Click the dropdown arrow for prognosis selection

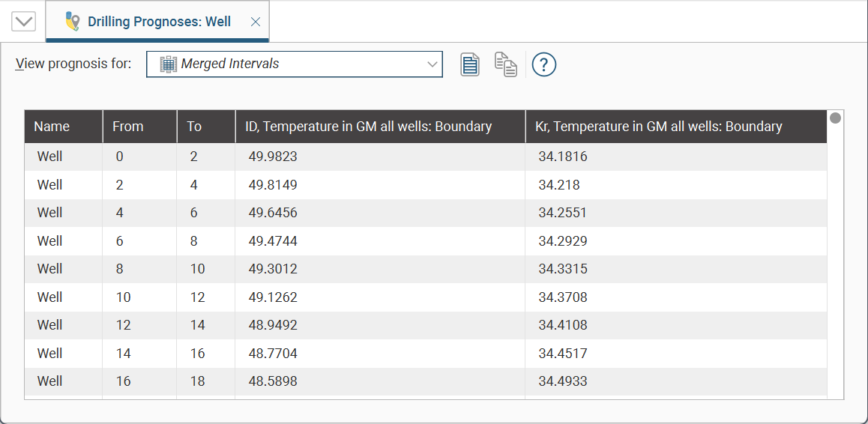pyautogui.click(x=432, y=64)
